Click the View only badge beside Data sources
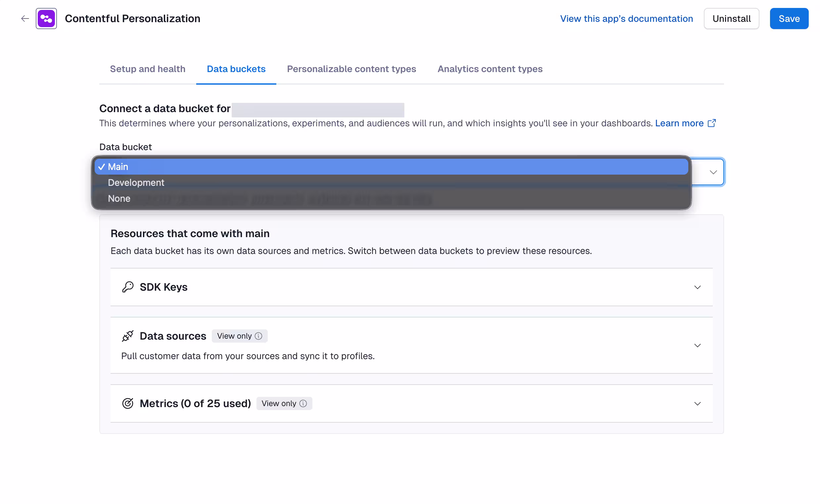Viewport: 820px width, 504px height. pyautogui.click(x=240, y=336)
